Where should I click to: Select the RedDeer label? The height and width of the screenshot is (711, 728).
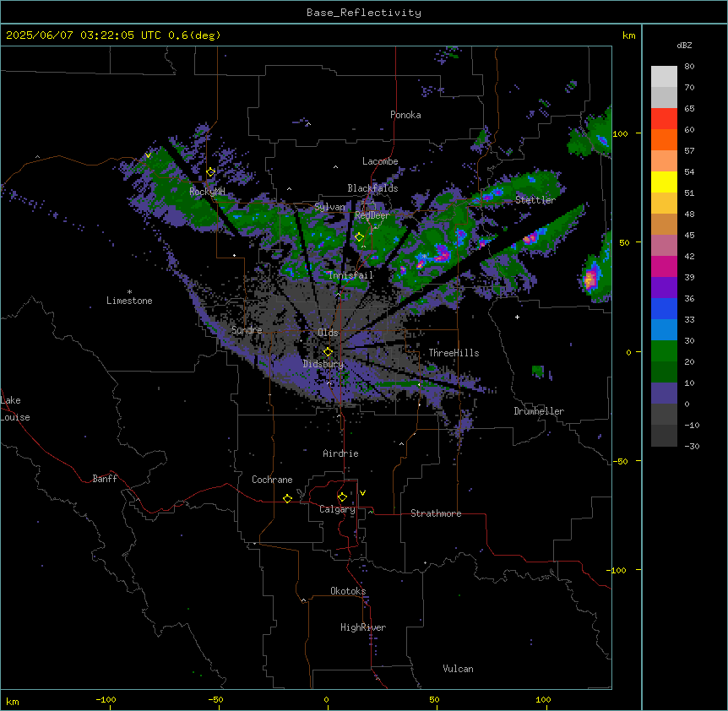tap(372, 215)
